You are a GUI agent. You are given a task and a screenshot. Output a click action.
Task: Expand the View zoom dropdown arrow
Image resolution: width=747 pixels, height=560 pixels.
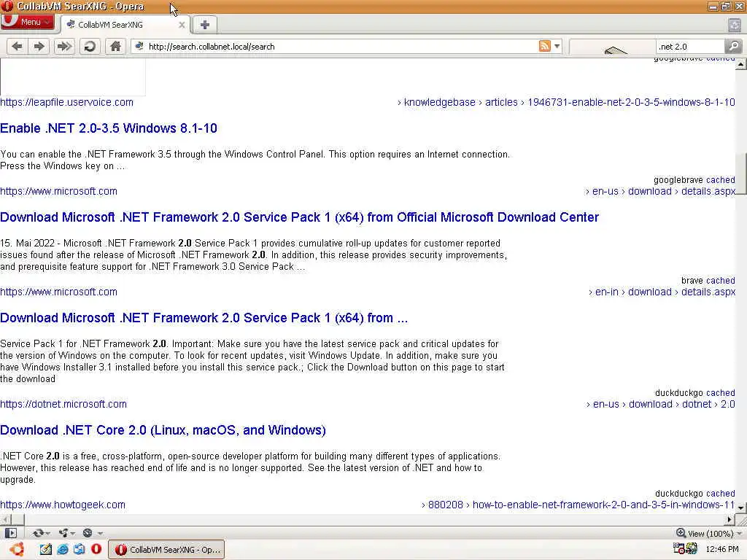[x=739, y=533]
